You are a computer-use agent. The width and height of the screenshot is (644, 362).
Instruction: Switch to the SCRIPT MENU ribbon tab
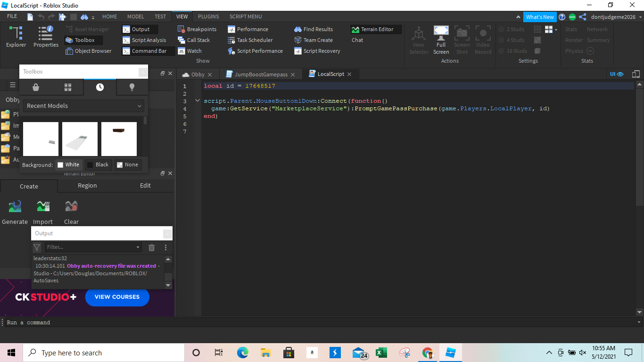click(246, 16)
